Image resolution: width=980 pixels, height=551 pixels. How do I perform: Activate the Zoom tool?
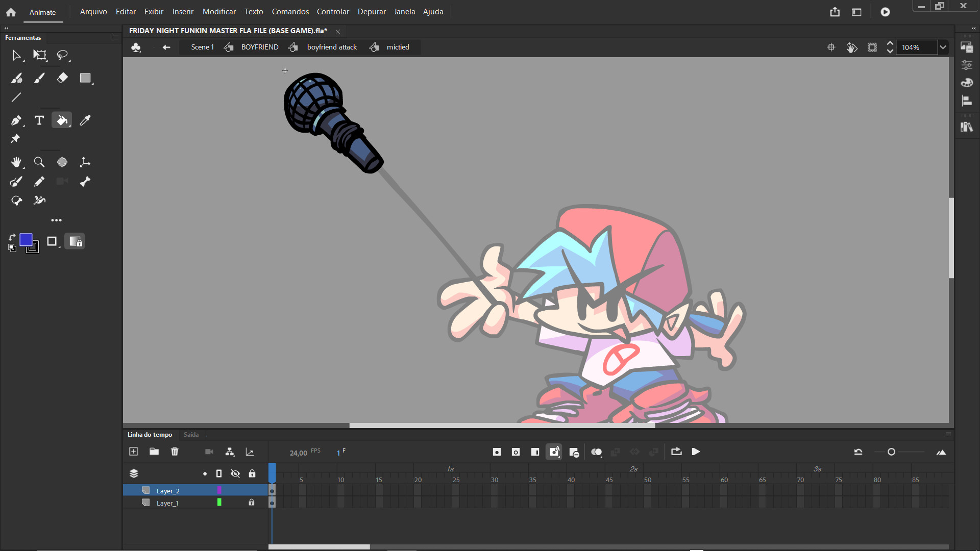39,162
